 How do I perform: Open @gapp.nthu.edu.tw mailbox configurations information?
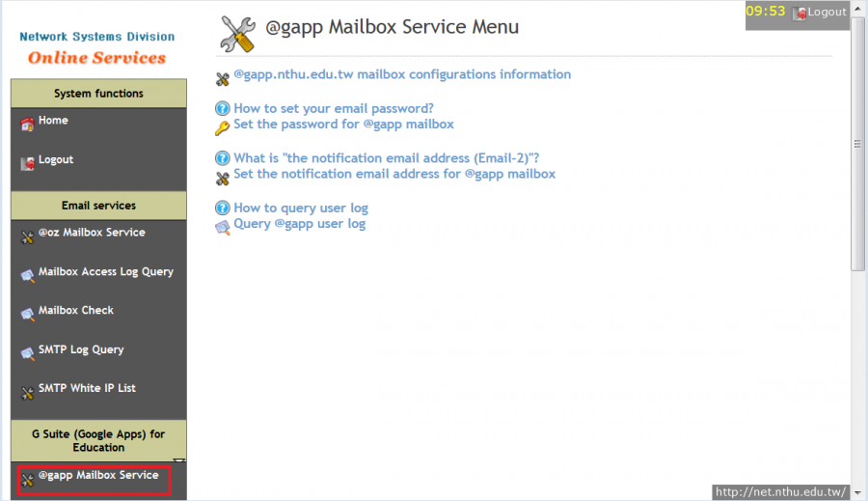(401, 74)
